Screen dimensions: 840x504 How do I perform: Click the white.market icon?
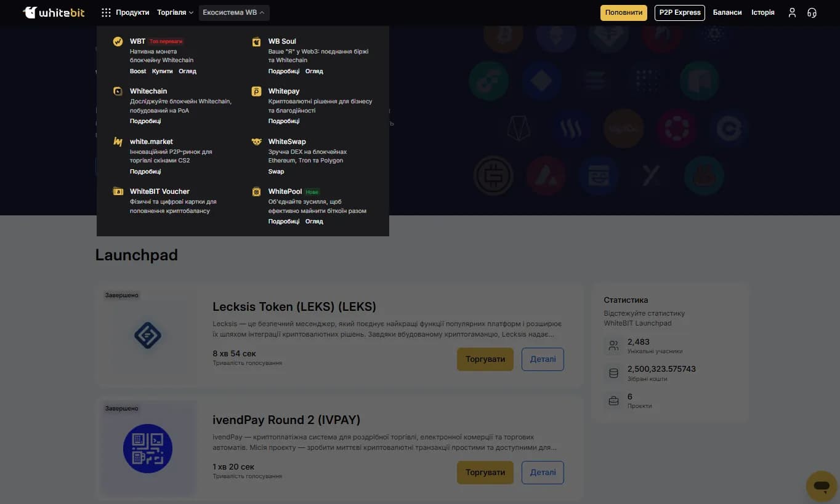tap(118, 142)
